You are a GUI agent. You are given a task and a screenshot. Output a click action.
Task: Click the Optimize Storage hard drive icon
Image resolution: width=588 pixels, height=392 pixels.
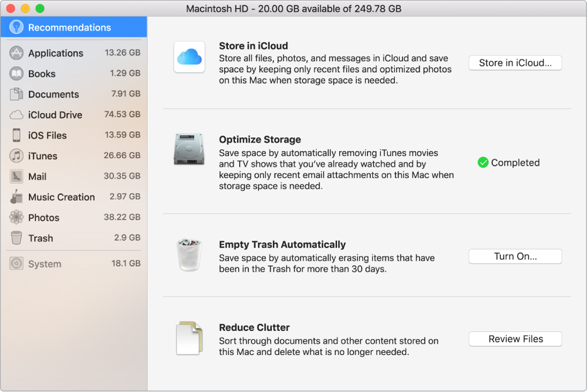click(189, 149)
